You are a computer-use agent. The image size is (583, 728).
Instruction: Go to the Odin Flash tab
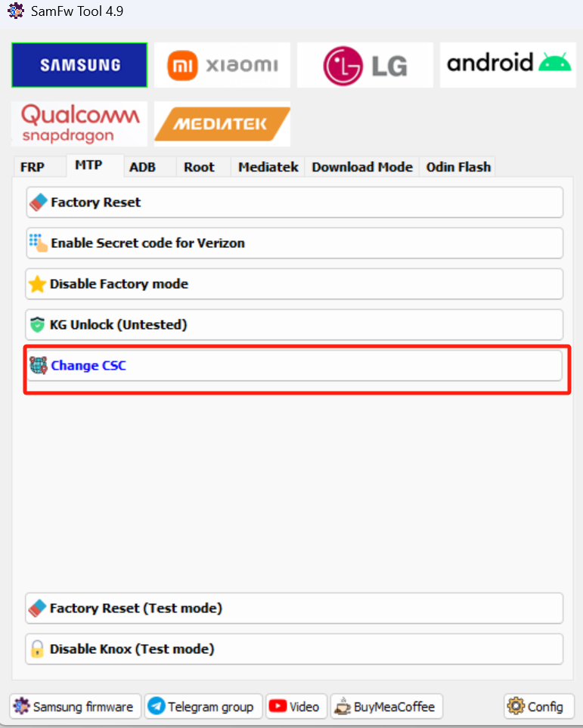tap(458, 167)
